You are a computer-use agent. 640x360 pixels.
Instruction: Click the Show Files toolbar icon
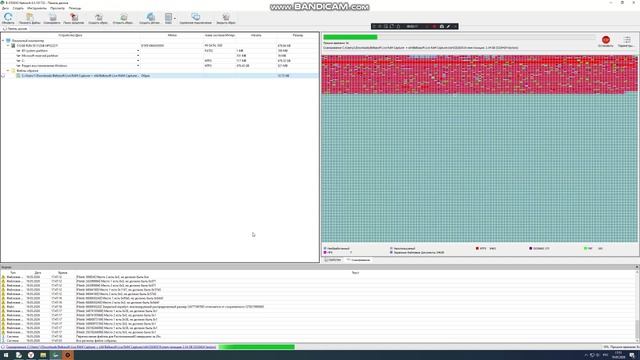(x=30, y=18)
